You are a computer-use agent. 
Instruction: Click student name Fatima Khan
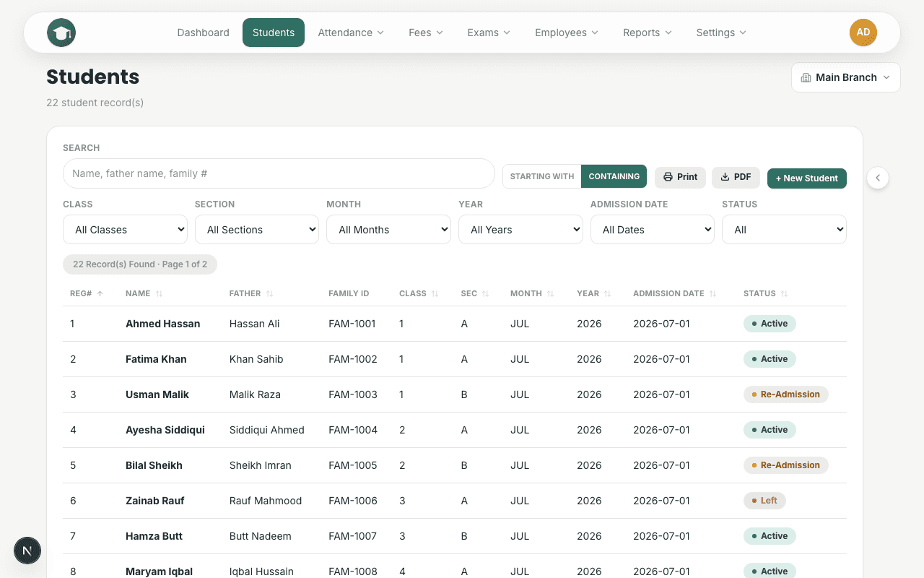[x=156, y=359]
